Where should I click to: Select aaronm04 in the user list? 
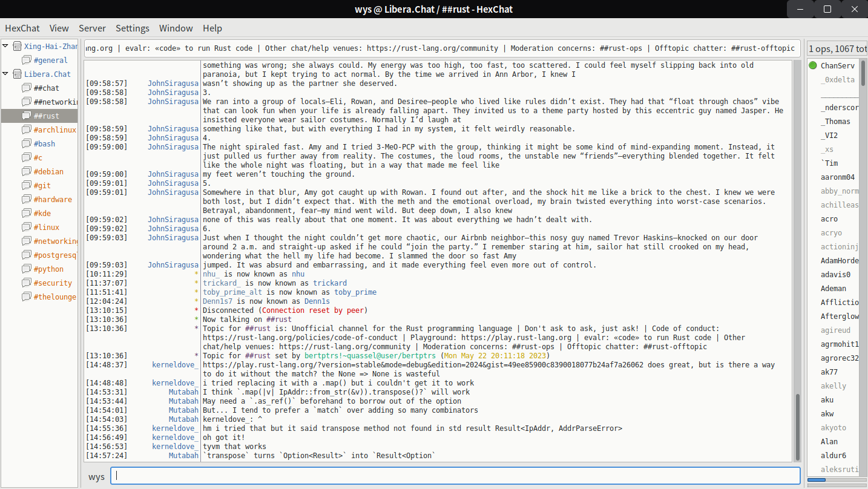click(x=838, y=177)
